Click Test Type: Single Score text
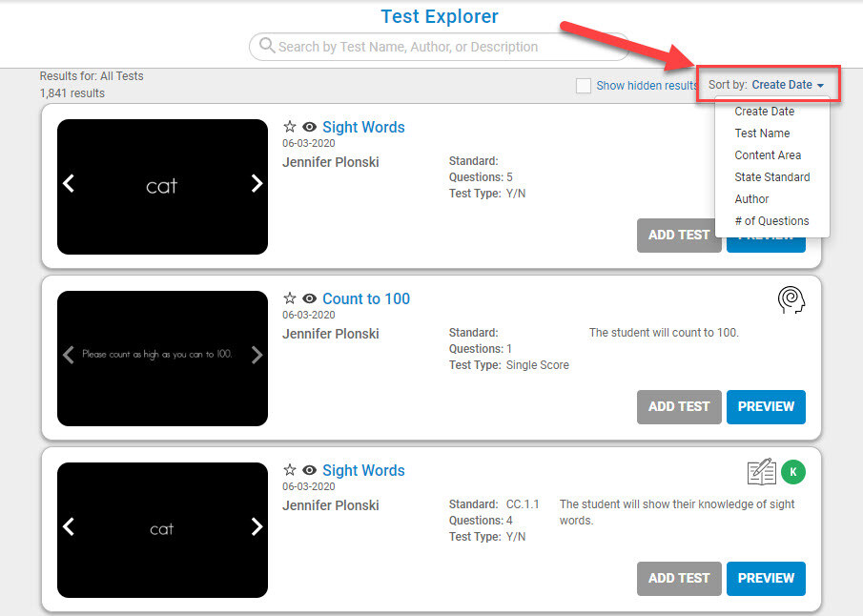Screen dimensions: 863x616 point(509,365)
